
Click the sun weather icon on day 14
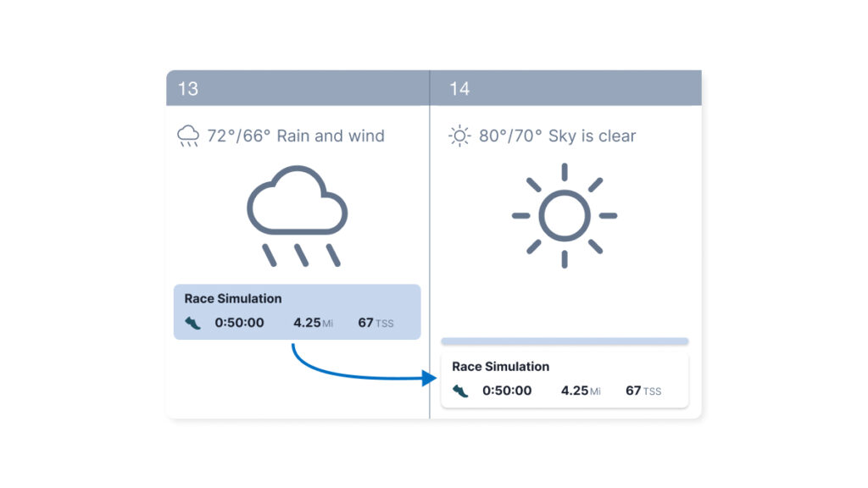pyautogui.click(x=565, y=214)
